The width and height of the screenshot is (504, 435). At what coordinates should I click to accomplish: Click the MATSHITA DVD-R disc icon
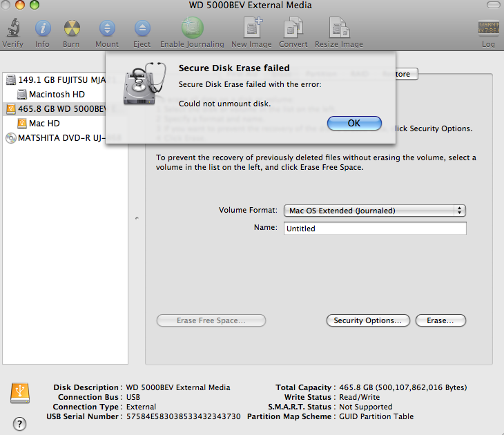coord(10,138)
